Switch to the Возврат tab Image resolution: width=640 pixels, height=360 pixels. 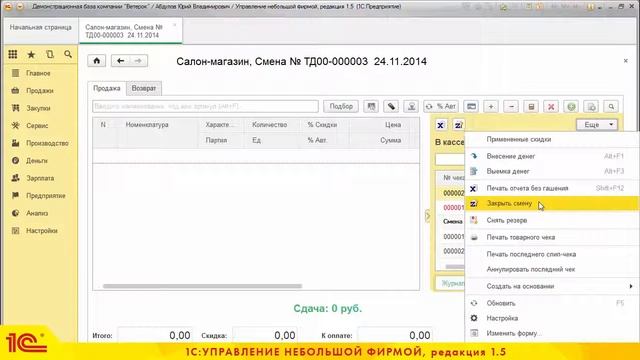[144, 88]
